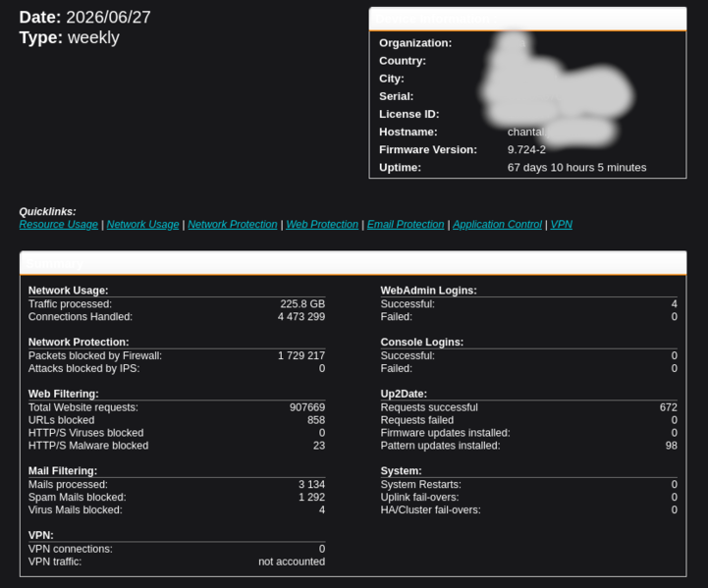
Task: Click the 'Firmware updates installed:' label
Action: click(445, 433)
